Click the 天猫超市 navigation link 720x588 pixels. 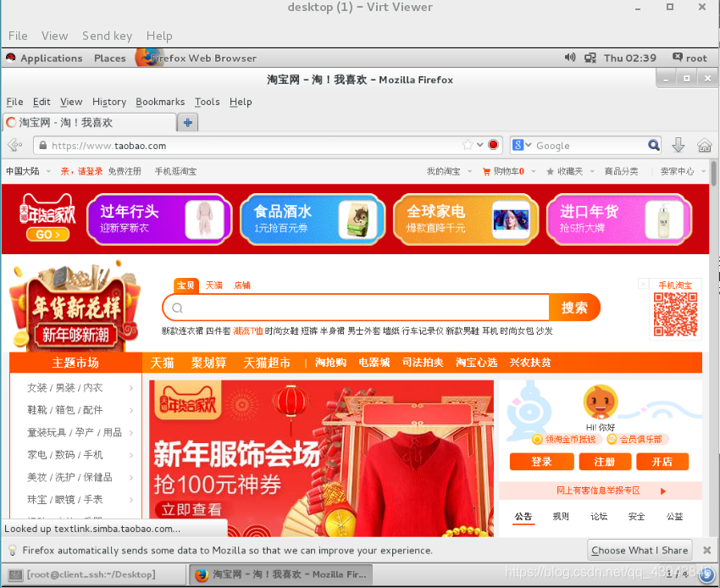(267, 363)
